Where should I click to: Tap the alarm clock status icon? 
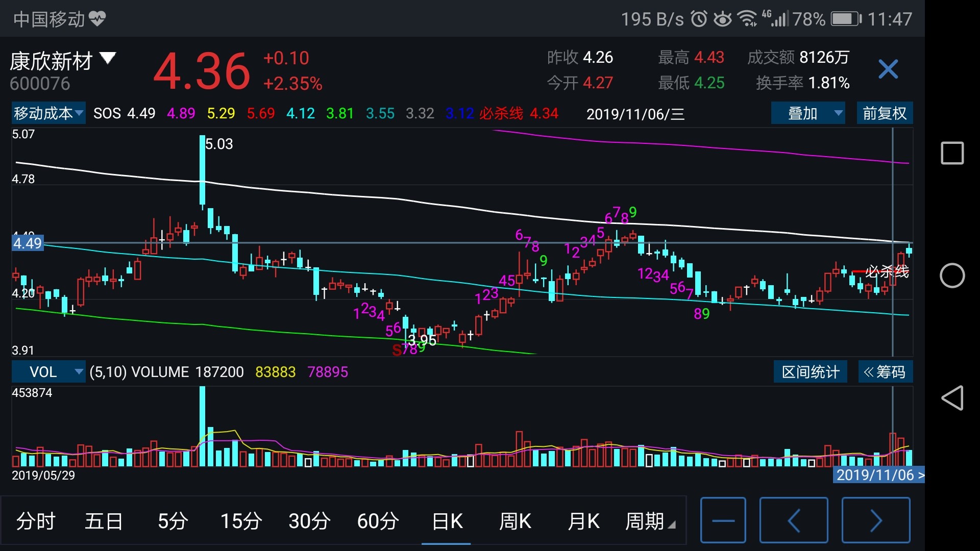699,19
